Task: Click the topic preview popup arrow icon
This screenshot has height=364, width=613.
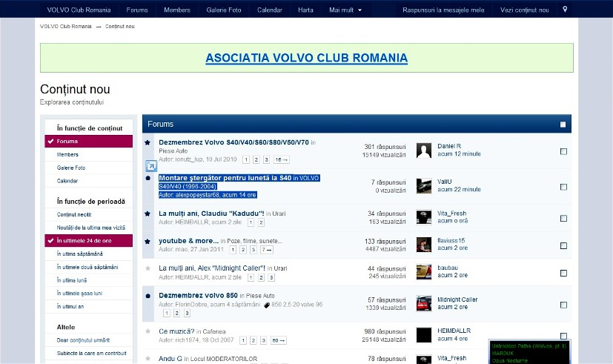Action: tap(151, 166)
